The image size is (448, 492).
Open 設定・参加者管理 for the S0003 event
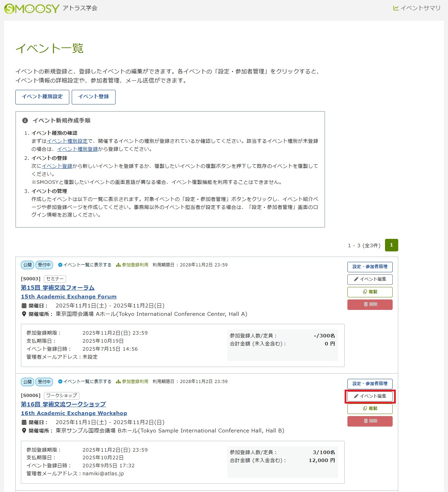point(370,267)
